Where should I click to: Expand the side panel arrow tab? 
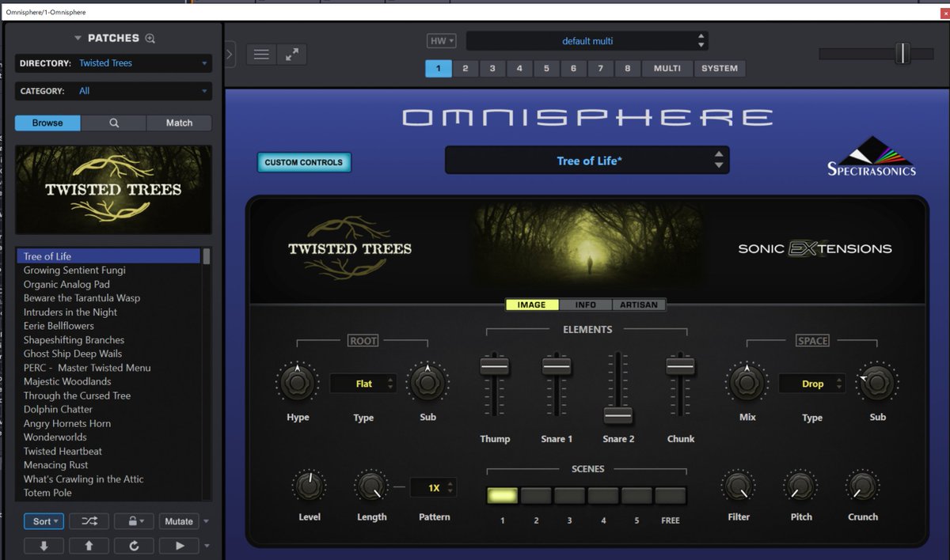click(230, 55)
